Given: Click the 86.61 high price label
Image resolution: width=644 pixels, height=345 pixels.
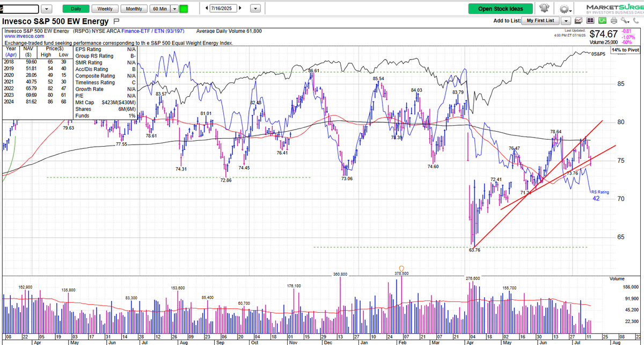Looking at the screenshot, I should pos(314,70).
